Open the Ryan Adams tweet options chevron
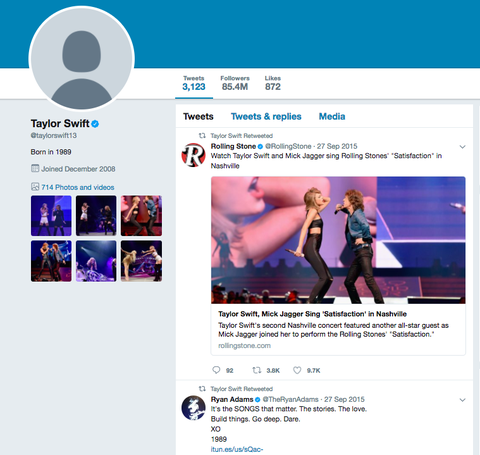 [462, 400]
